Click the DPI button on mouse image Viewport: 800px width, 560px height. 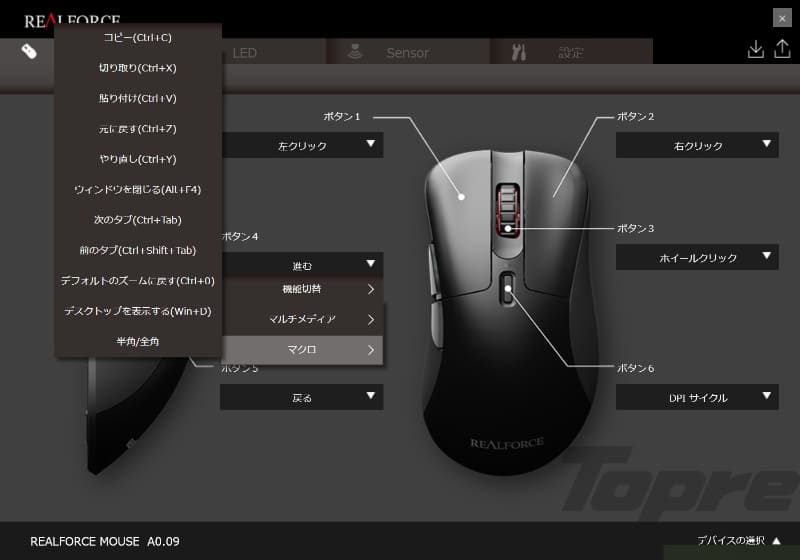pyautogui.click(x=508, y=289)
